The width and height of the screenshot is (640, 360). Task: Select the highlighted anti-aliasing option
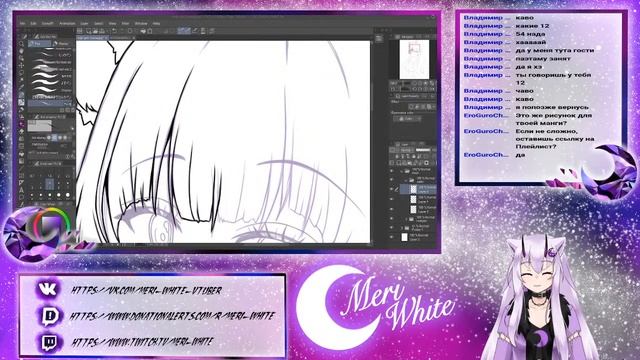pyautogui.click(x=54, y=138)
